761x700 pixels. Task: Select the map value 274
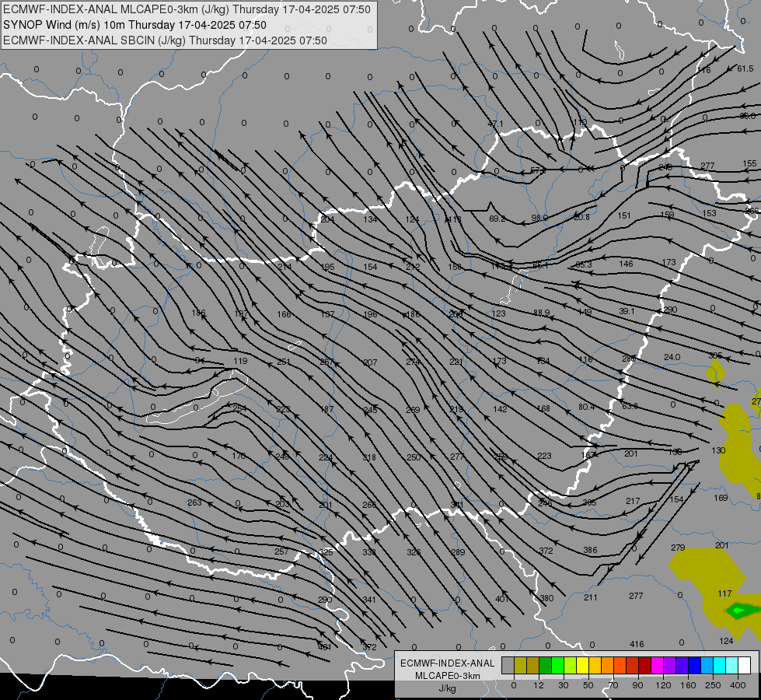pos(413,362)
